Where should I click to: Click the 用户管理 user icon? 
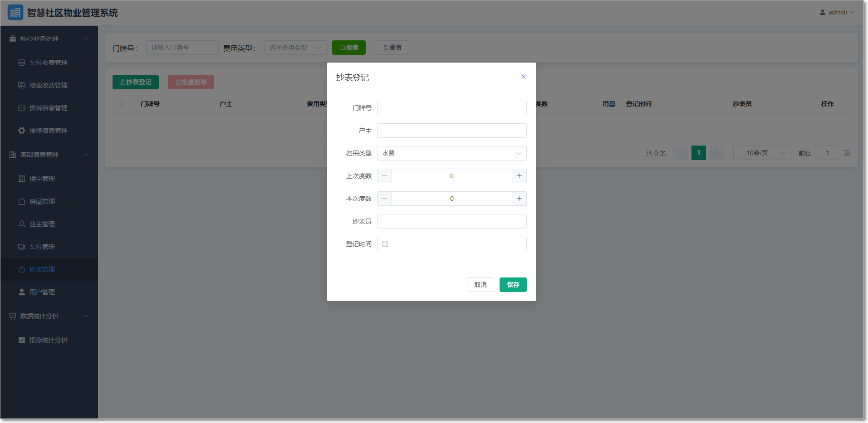22,292
